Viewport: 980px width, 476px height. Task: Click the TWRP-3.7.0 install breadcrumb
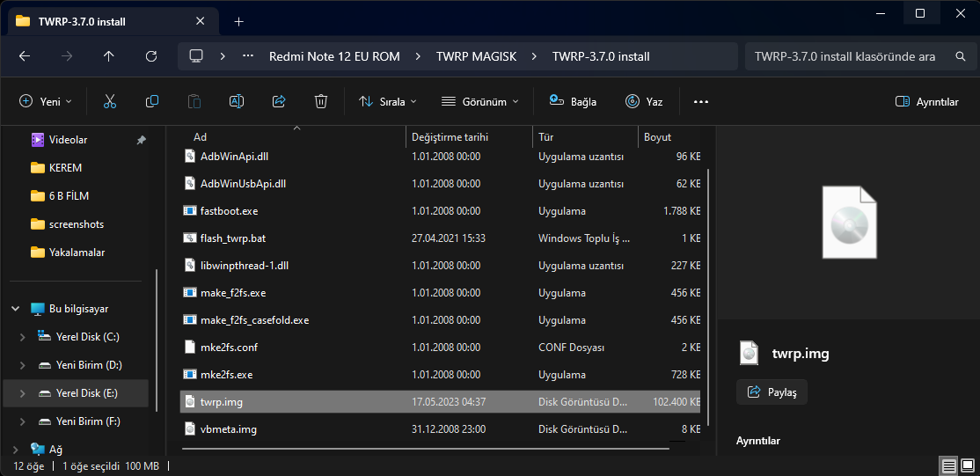point(601,56)
